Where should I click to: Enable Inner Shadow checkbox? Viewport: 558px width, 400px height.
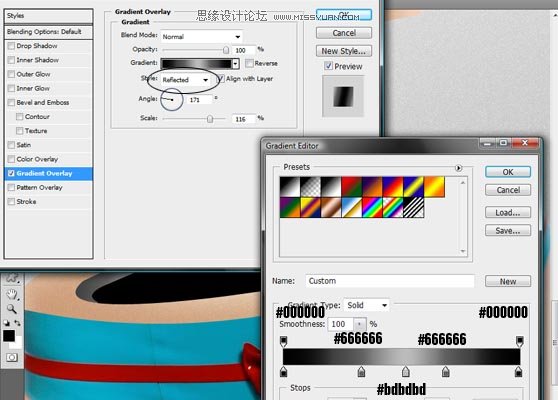click(11, 60)
